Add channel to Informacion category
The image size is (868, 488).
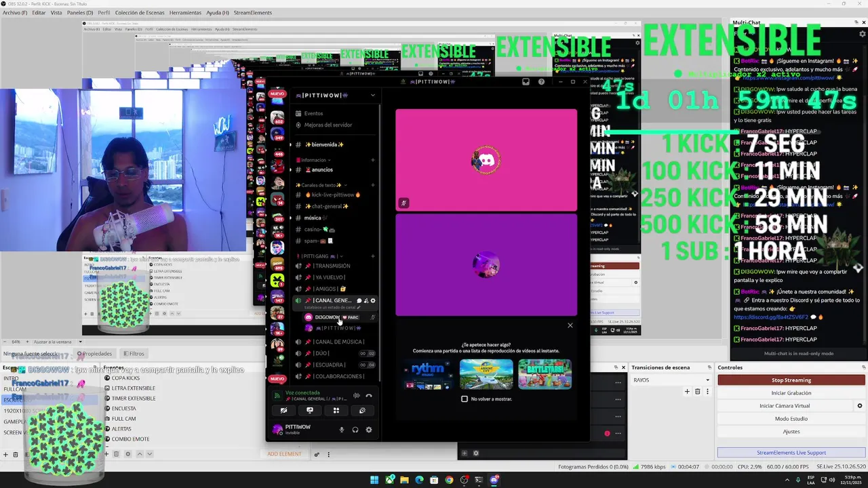[x=373, y=160]
